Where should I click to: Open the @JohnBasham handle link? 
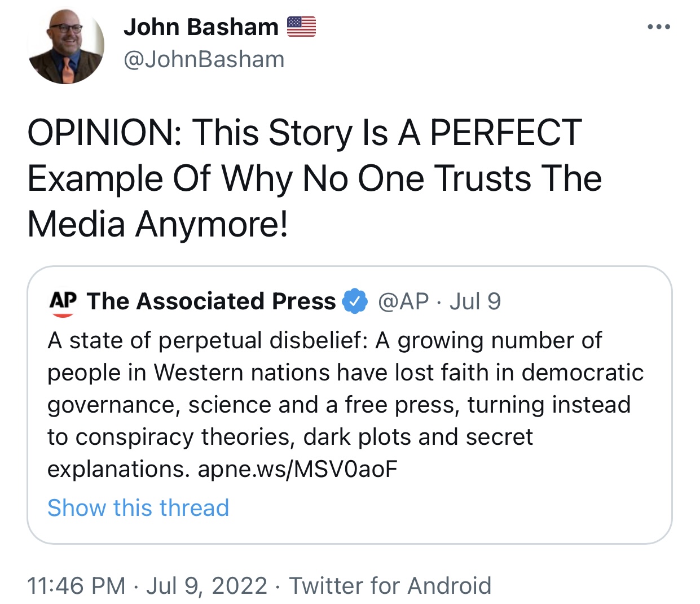coord(204,59)
